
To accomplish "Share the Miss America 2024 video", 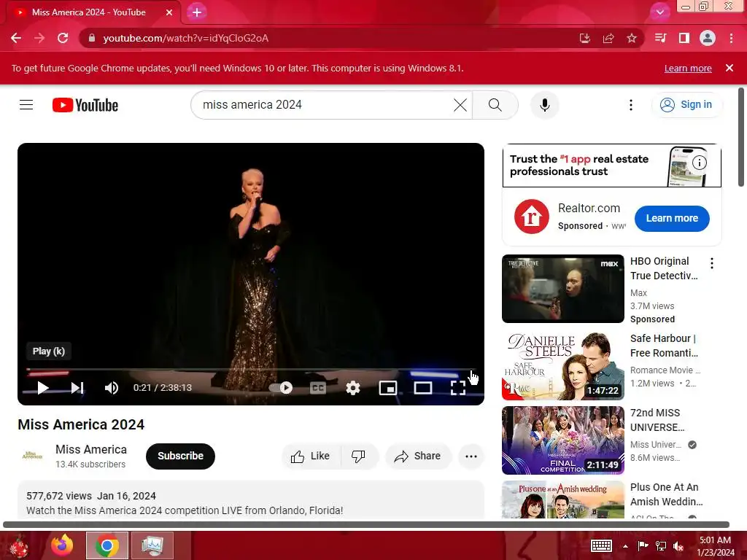I will (417, 456).
